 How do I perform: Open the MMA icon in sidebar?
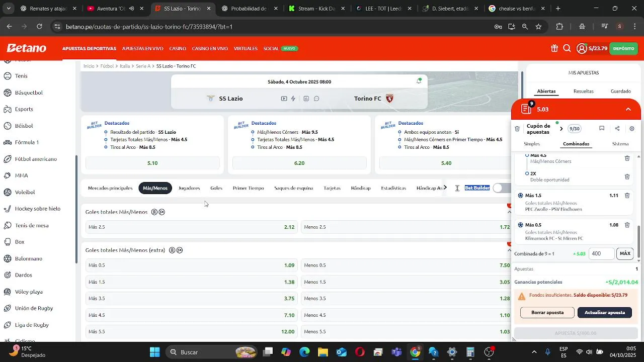click(x=8, y=175)
